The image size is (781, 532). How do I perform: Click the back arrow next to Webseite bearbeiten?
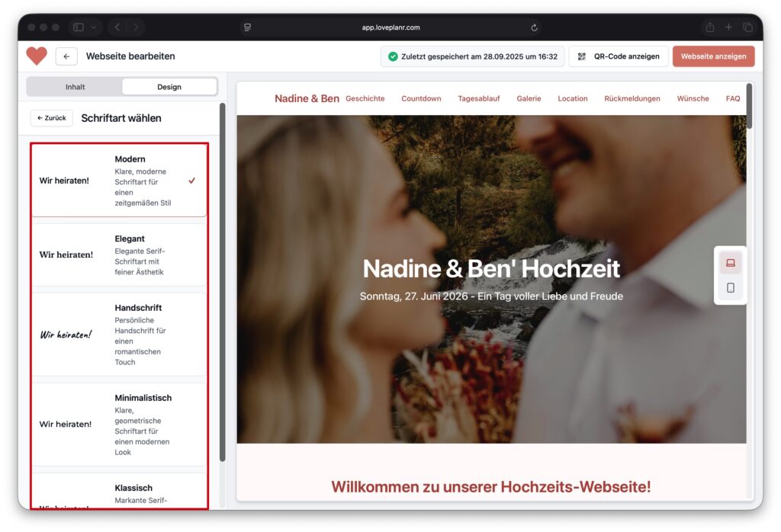pos(66,56)
